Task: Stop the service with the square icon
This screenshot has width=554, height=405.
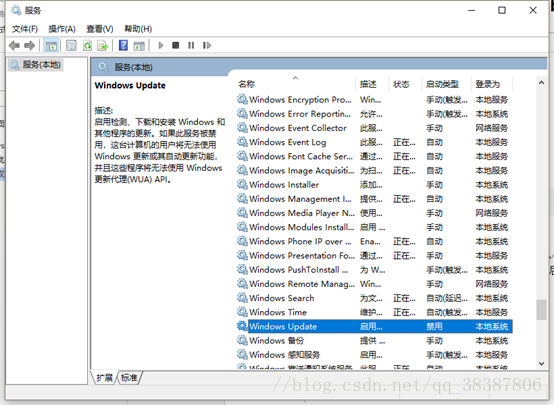Action: pyautogui.click(x=176, y=45)
